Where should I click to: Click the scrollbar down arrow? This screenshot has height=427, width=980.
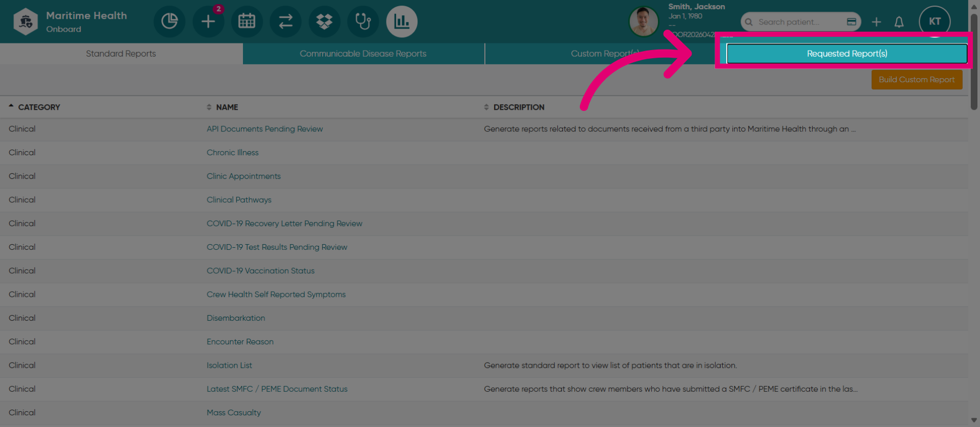pyautogui.click(x=974, y=420)
